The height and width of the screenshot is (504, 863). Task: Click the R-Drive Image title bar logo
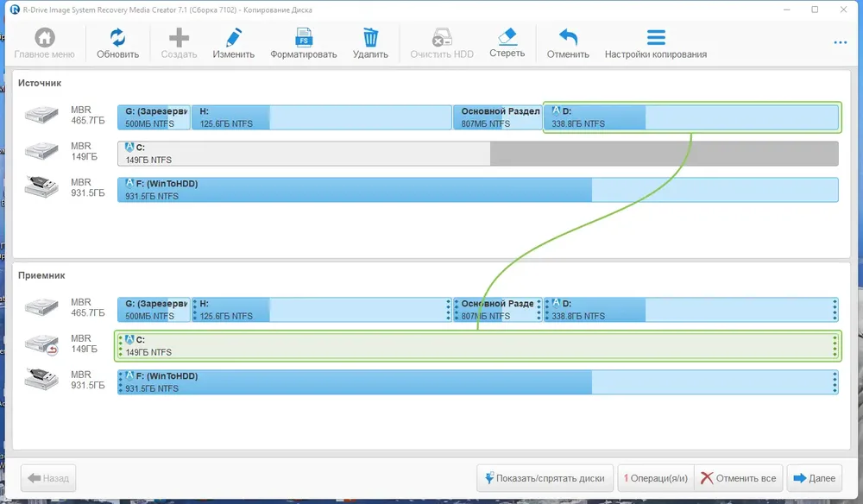pyautogui.click(x=15, y=9)
